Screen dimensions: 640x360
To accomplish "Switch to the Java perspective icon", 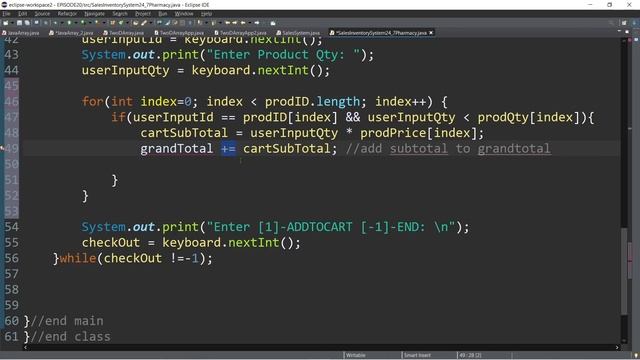I will coord(635,23).
